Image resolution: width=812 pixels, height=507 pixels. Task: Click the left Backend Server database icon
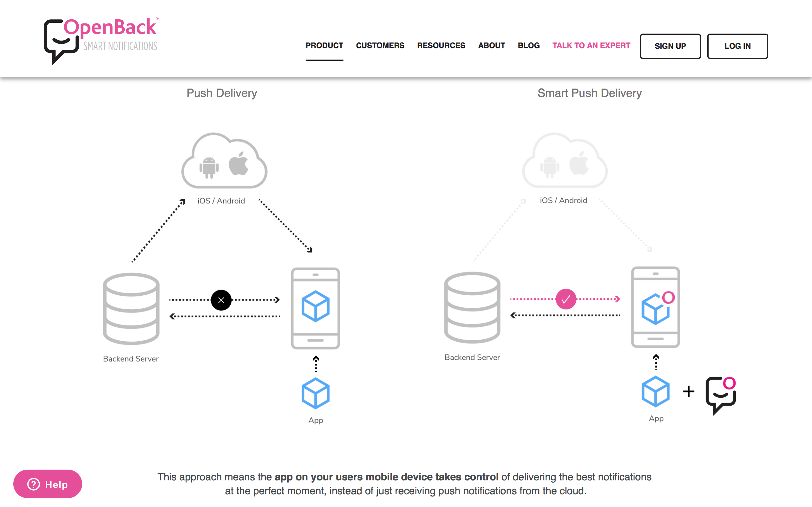(131, 309)
